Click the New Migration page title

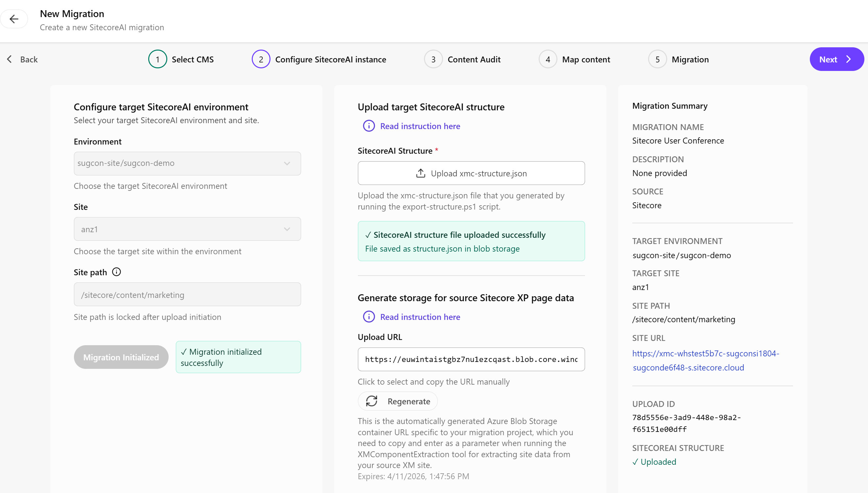tap(72, 13)
